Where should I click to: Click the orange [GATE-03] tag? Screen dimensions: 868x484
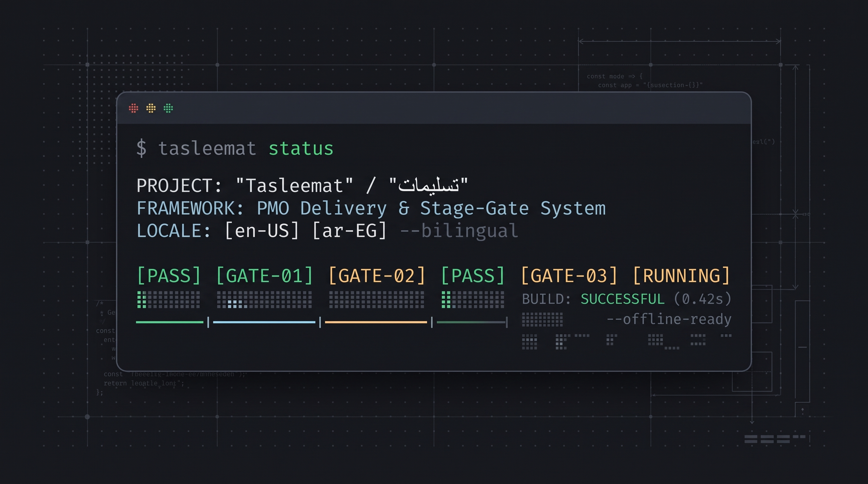(569, 276)
